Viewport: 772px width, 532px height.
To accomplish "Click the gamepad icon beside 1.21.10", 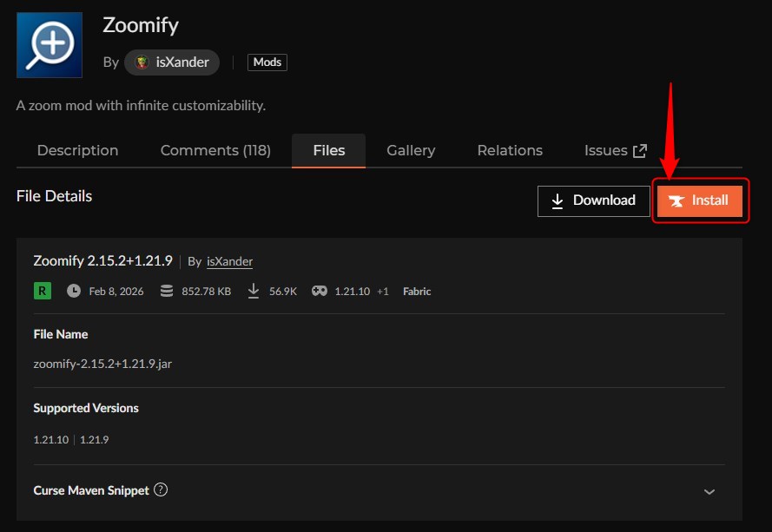I will point(320,290).
